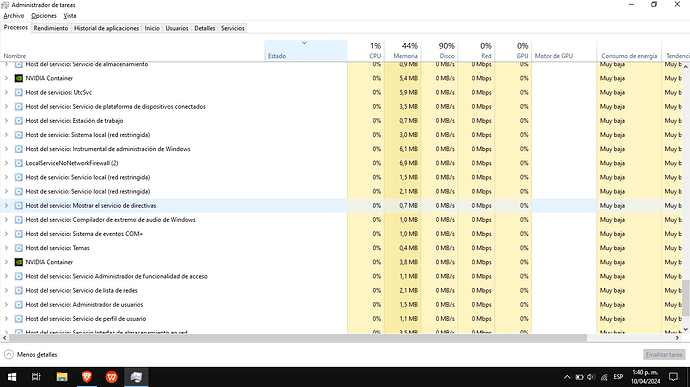Screen dimensions: 690x387
Task: Open the network status tray icon
Action: coord(604,377)
